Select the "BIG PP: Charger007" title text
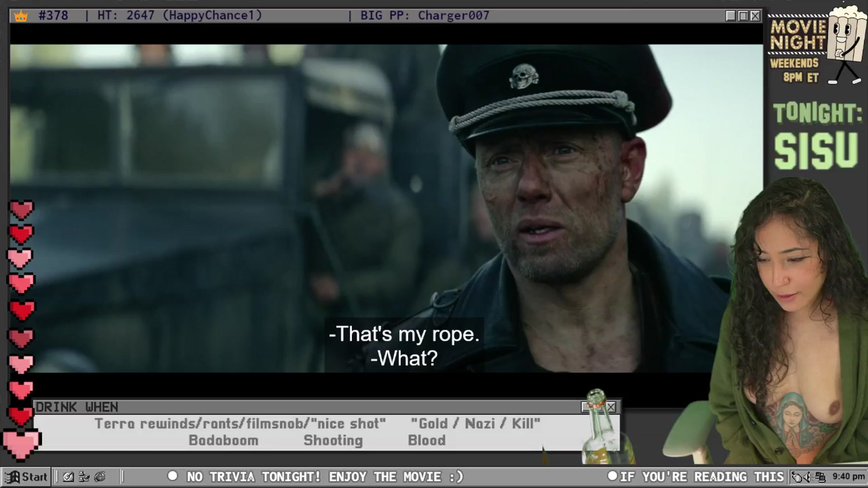 coord(425,15)
